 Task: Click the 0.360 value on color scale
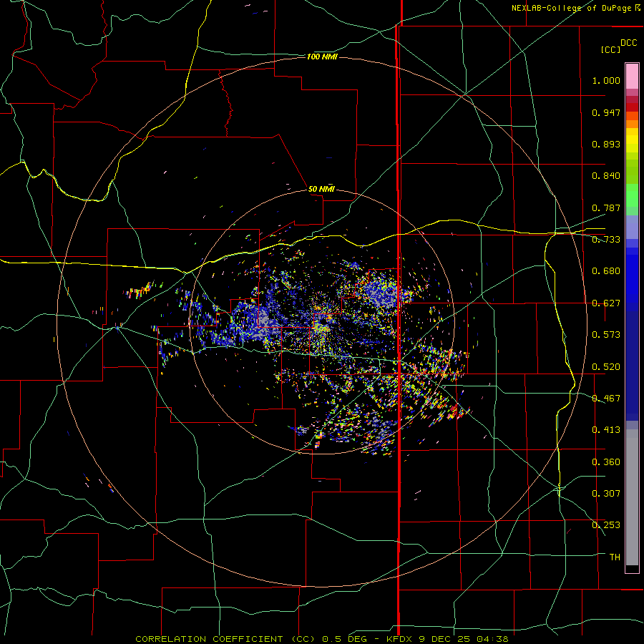pos(606,462)
